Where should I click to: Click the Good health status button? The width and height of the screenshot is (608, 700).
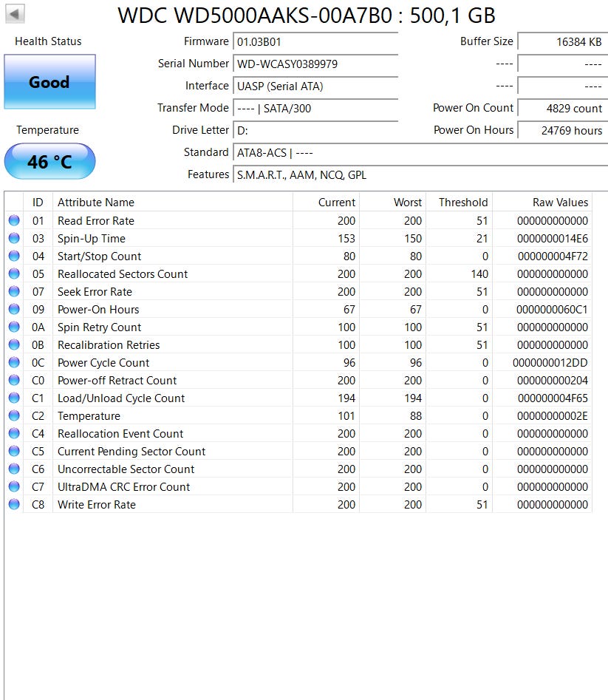(x=49, y=82)
